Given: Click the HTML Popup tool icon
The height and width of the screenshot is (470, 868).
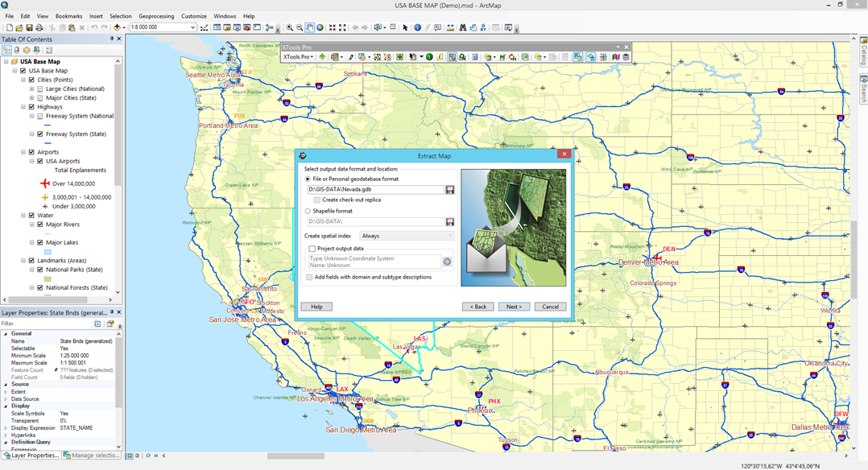Looking at the screenshot, I should click(x=438, y=27).
